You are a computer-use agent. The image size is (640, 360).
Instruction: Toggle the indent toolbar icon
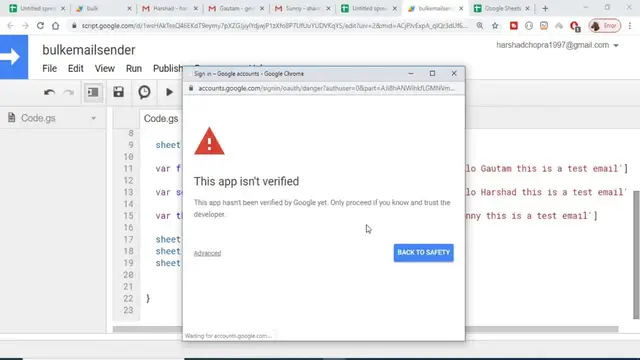(x=93, y=92)
